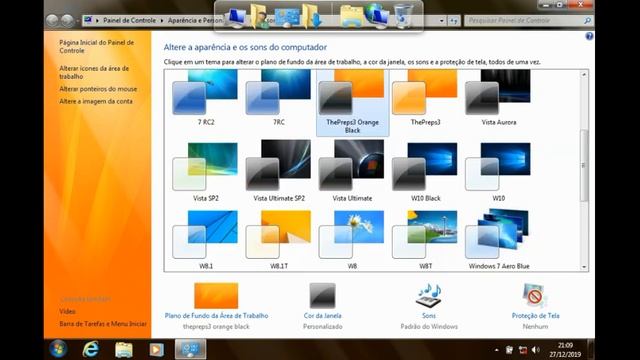Click the Forward navigation arrow
The height and width of the screenshot is (360, 640).
[x=67, y=20]
